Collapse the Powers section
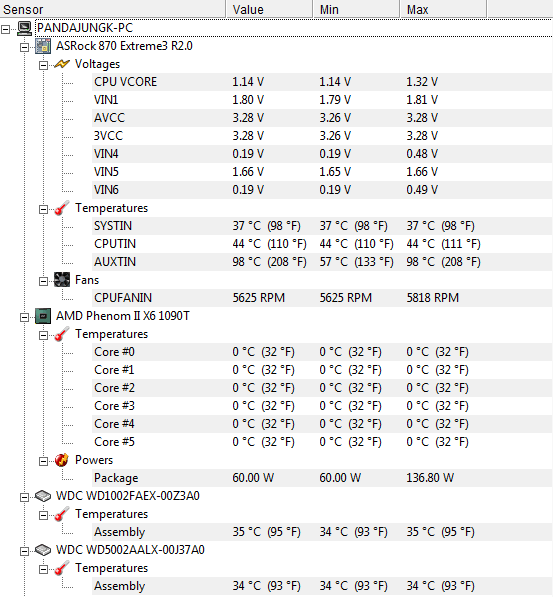 pyautogui.click(x=43, y=461)
